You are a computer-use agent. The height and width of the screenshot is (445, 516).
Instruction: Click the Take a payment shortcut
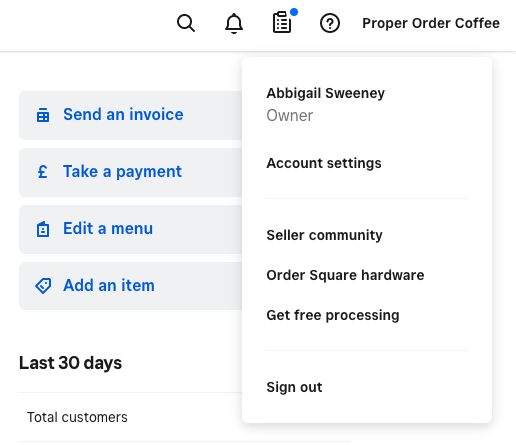(131, 172)
